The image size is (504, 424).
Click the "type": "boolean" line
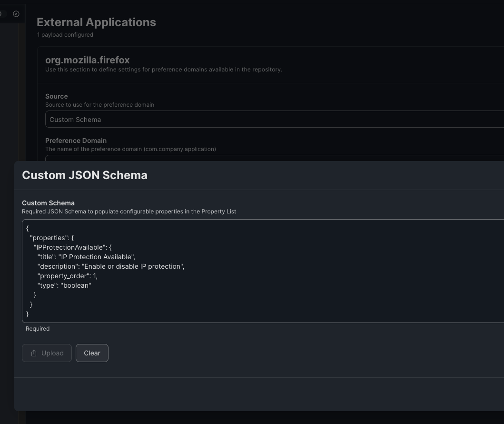click(64, 285)
